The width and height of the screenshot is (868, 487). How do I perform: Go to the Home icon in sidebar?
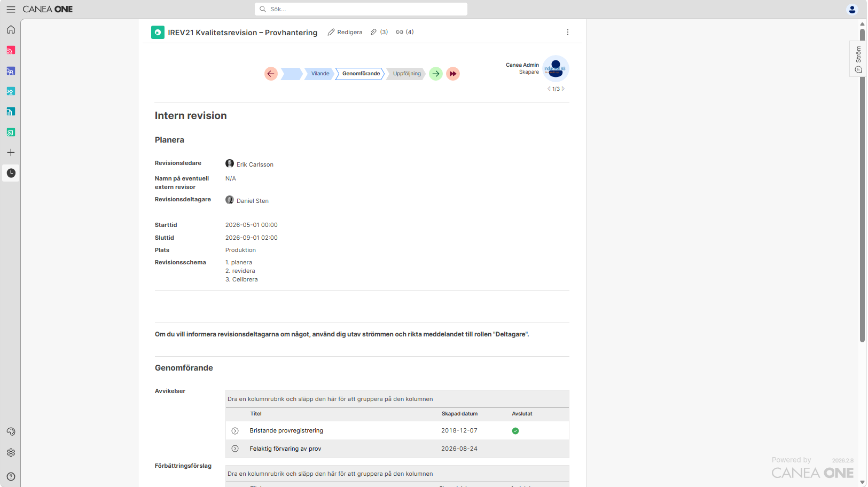[x=11, y=29]
